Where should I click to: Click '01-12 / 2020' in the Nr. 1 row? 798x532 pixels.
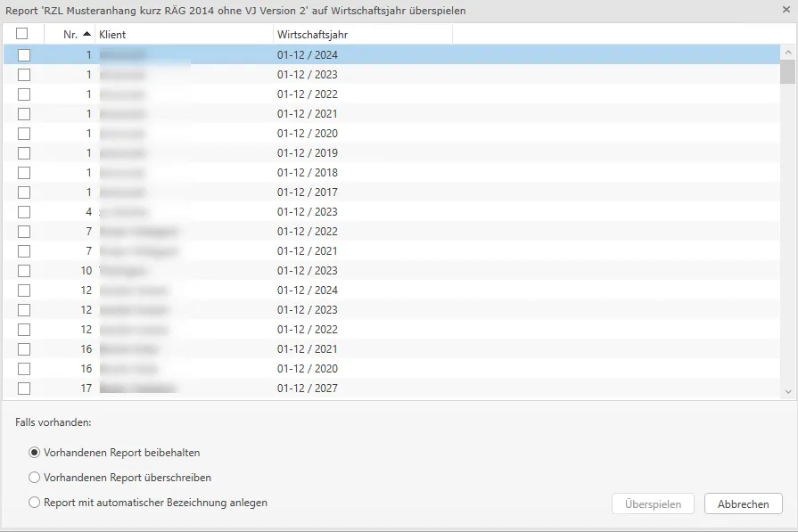(308, 134)
